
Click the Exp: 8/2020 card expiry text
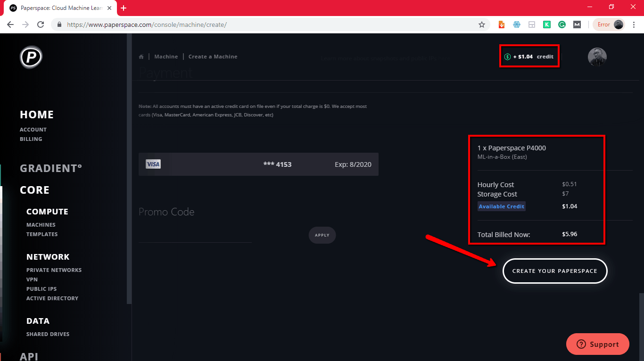(x=353, y=164)
